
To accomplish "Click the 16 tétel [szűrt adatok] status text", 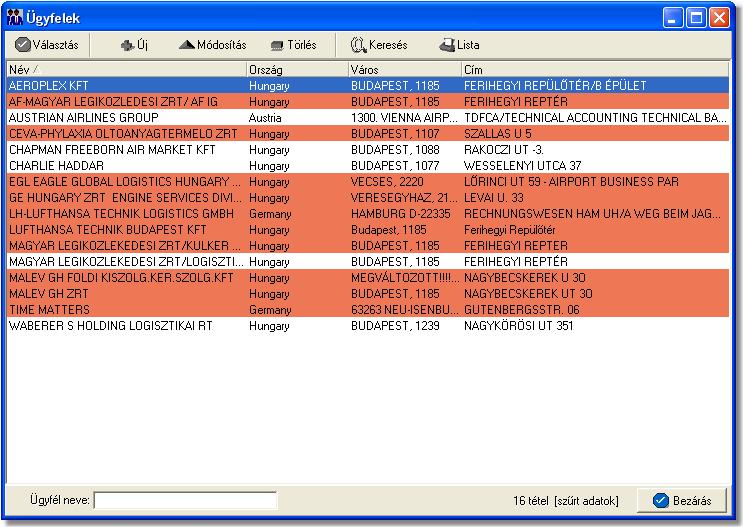I will pos(566,501).
